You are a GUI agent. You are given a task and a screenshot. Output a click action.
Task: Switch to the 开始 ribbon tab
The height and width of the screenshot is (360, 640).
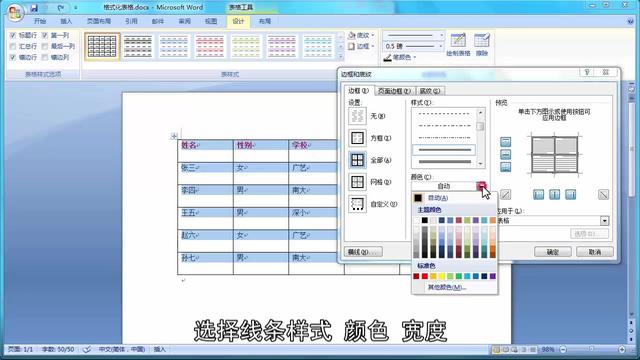[40, 21]
